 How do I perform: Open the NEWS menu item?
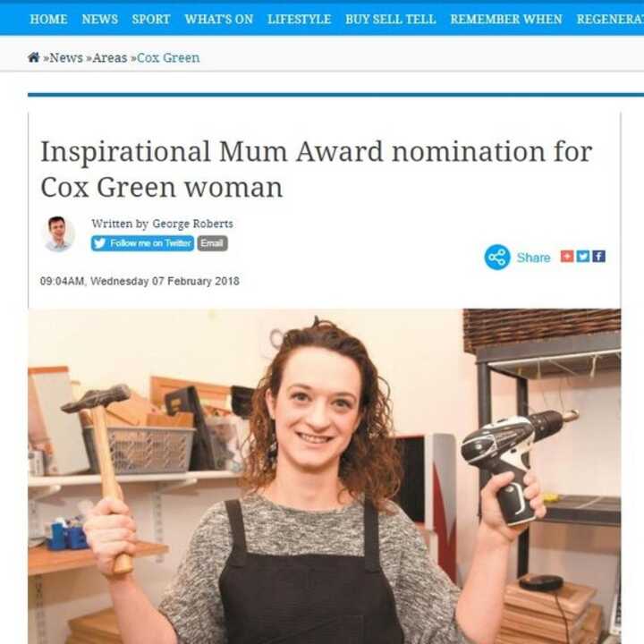[100, 20]
